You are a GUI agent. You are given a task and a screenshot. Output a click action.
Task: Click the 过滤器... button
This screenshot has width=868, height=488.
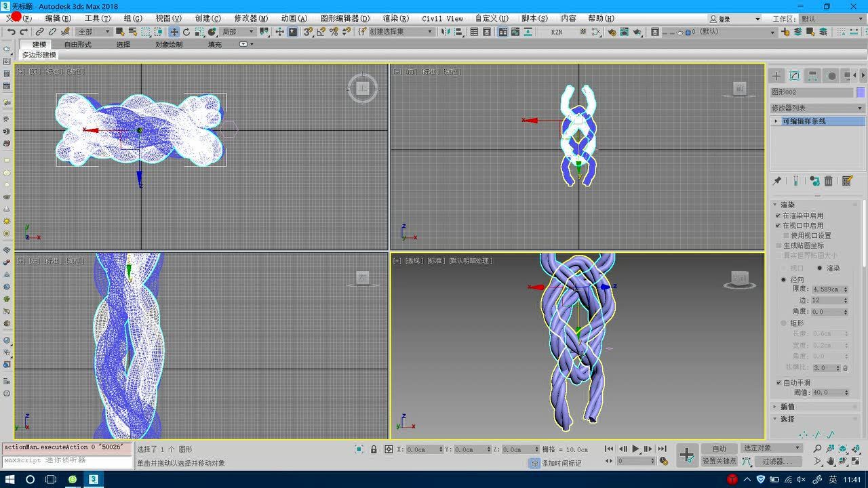(777, 462)
